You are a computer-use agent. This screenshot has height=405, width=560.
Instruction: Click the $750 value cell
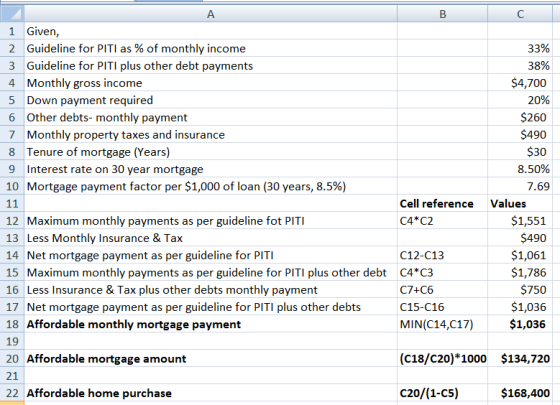pyautogui.click(x=520, y=290)
